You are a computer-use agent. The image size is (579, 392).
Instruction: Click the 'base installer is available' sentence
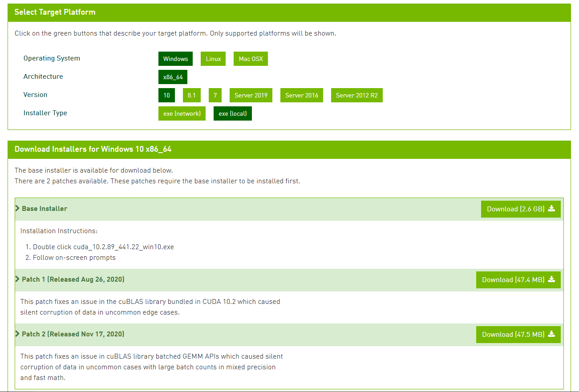[93, 170]
